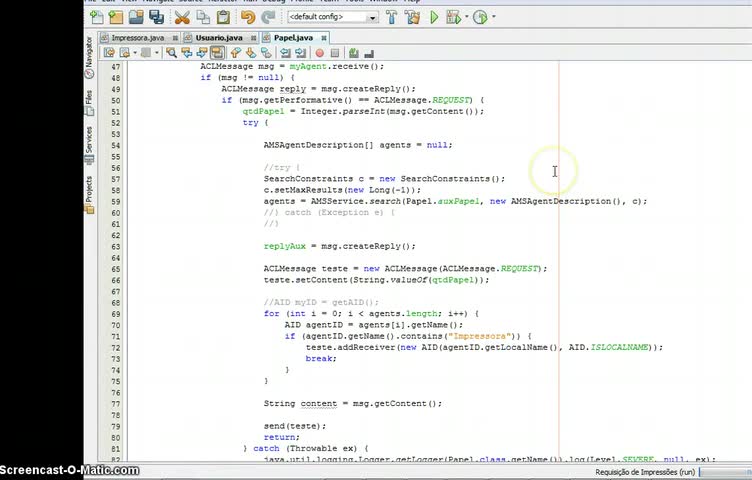Find the next occurrence
This screenshot has width=752, height=480.
pyautogui.click(x=202, y=53)
